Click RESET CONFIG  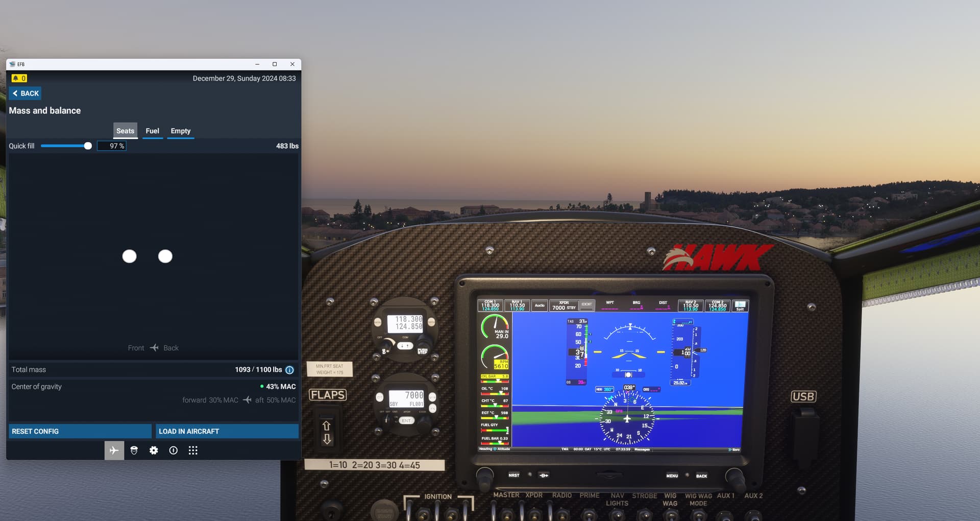pos(80,431)
